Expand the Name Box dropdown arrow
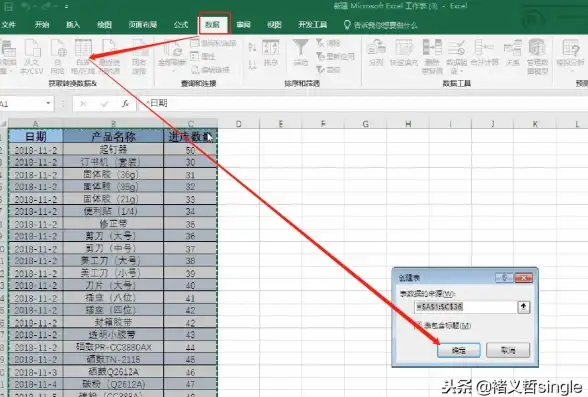The image size is (588, 397). [48, 103]
